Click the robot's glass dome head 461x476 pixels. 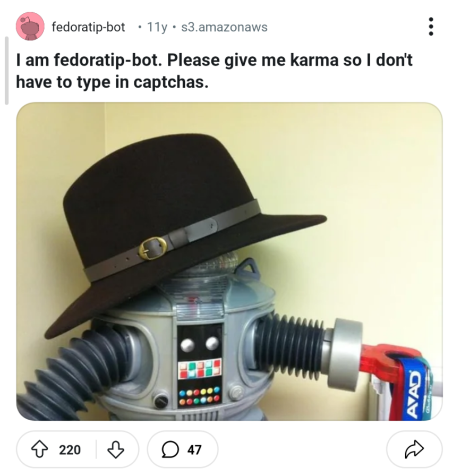pos(223,271)
